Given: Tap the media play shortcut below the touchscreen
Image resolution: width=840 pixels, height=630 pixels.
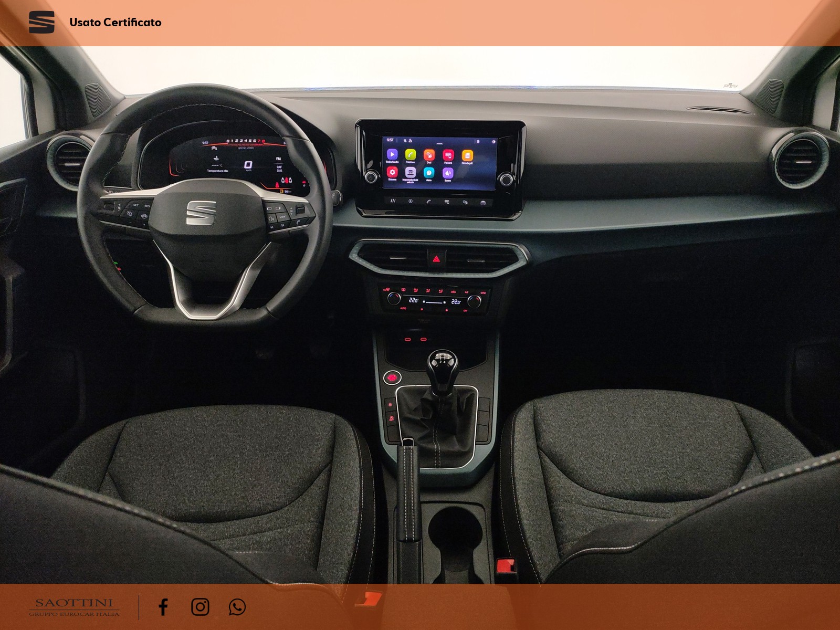Looking at the screenshot, I should [411, 201].
